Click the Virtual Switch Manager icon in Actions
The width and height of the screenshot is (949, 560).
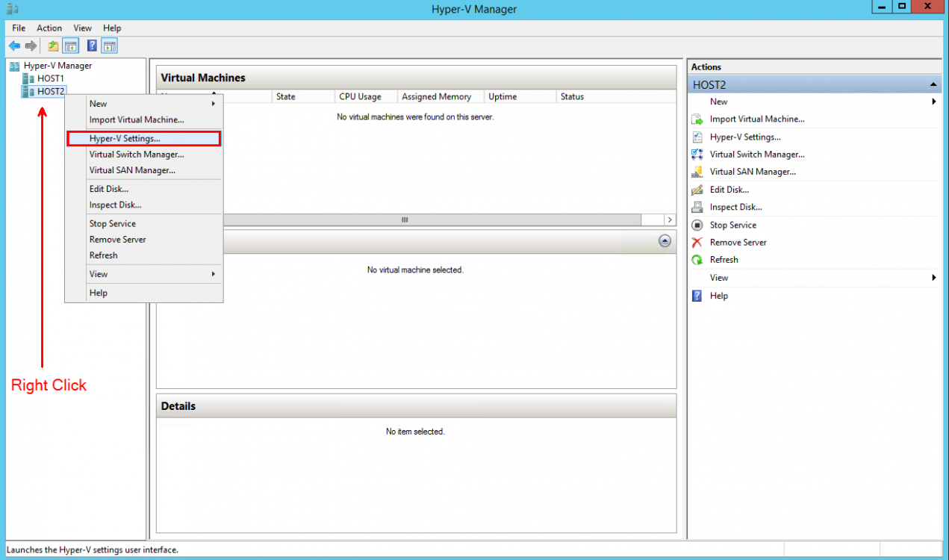(x=697, y=155)
